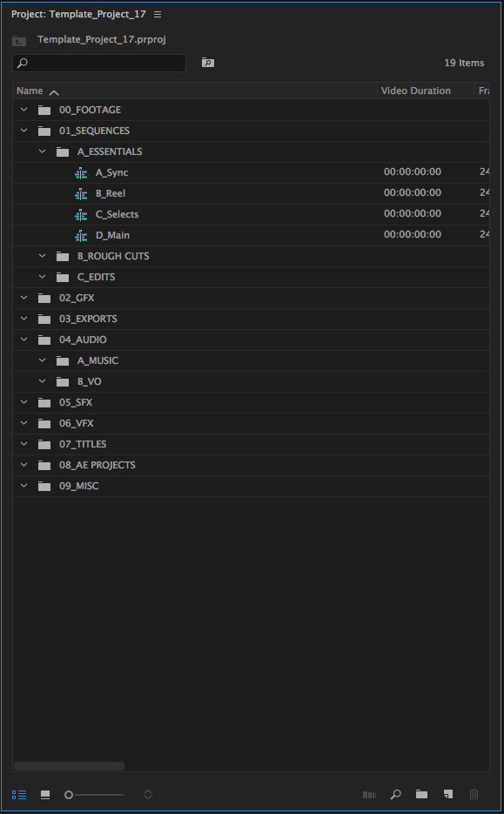Adjust the thumbnail zoom slider

coord(94,795)
